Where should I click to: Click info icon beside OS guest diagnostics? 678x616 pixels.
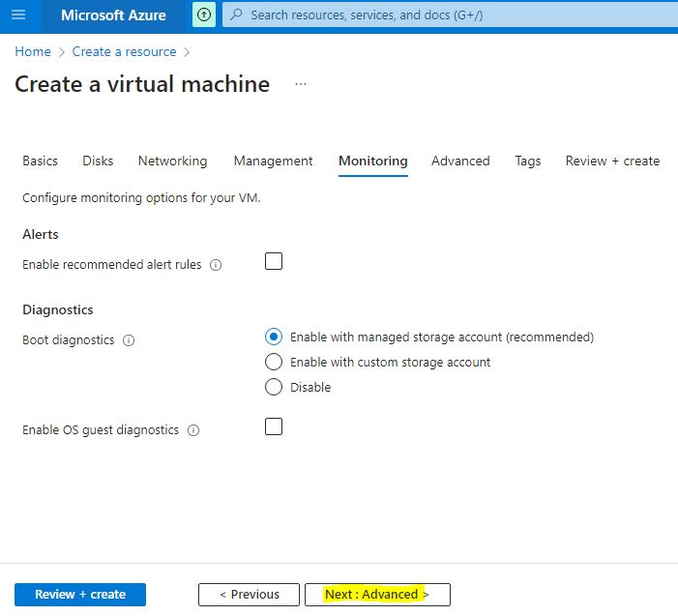(x=193, y=430)
